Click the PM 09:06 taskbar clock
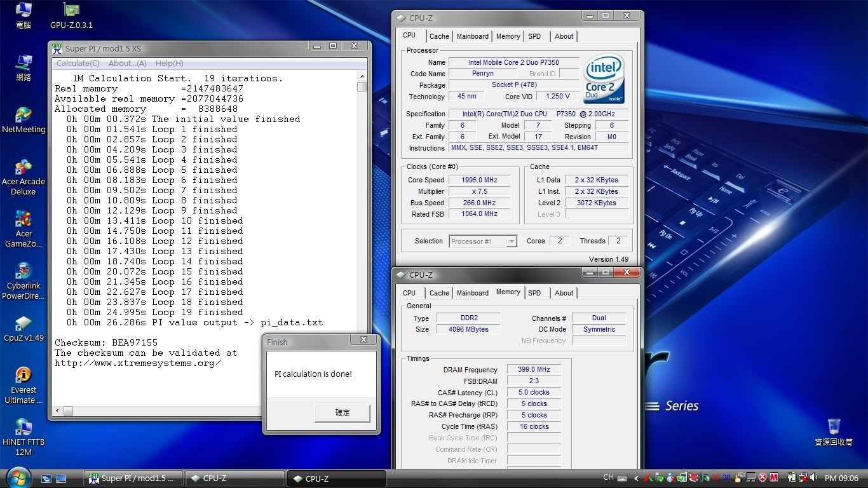Viewport: 868px width, 488px height. [841, 478]
